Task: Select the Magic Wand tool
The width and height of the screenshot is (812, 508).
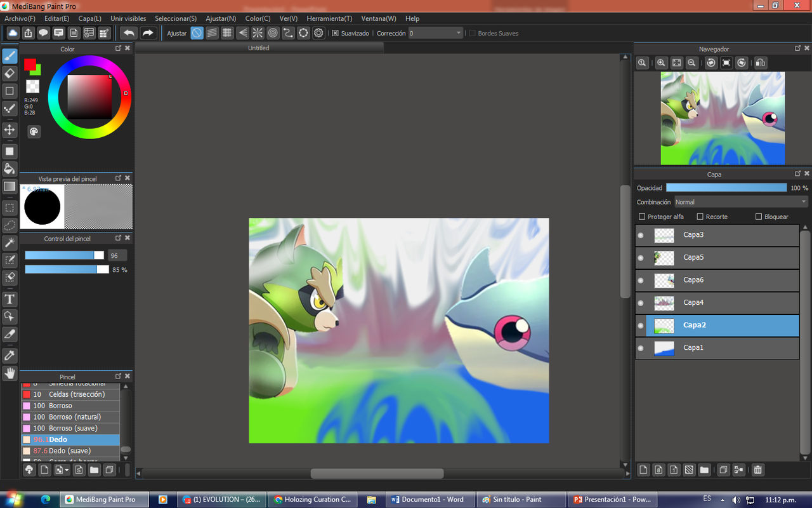Action: 10,243
